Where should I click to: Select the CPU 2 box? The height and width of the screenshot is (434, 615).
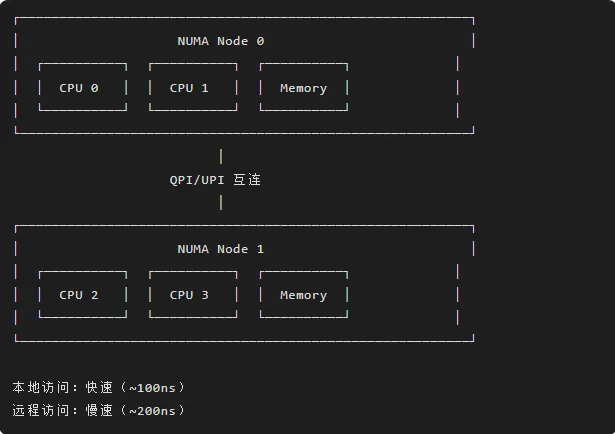coord(82,295)
